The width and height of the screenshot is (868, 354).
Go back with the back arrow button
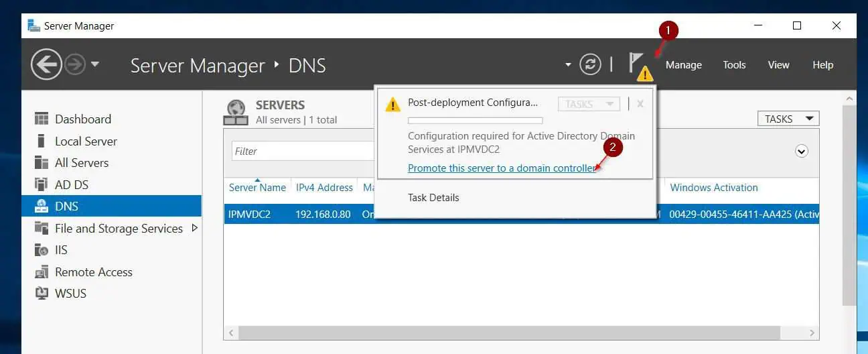[46, 64]
